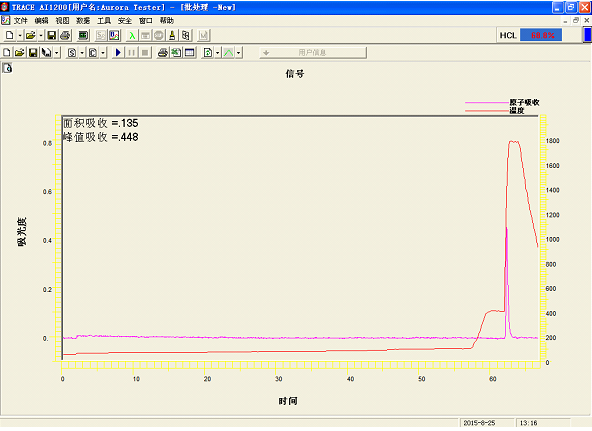Screen dimensions: 592x431
Task: Click the 用户信息 button
Action: tap(313, 52)
